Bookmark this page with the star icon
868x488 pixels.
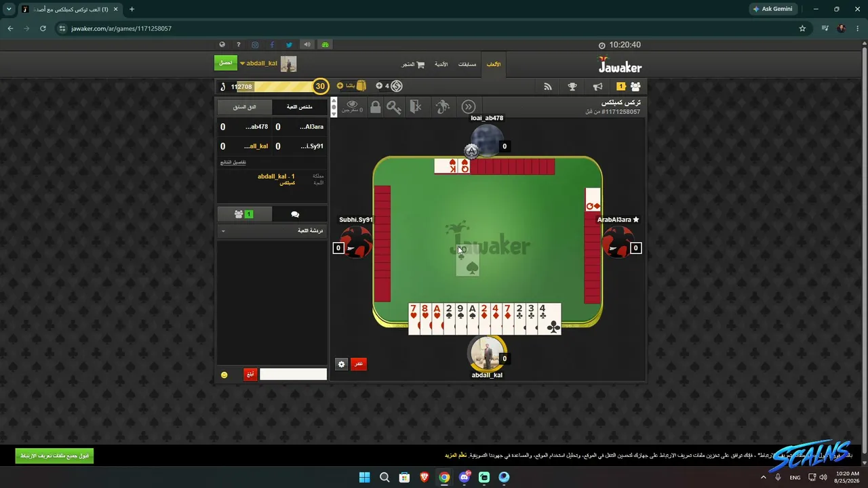tap(802, 28)
